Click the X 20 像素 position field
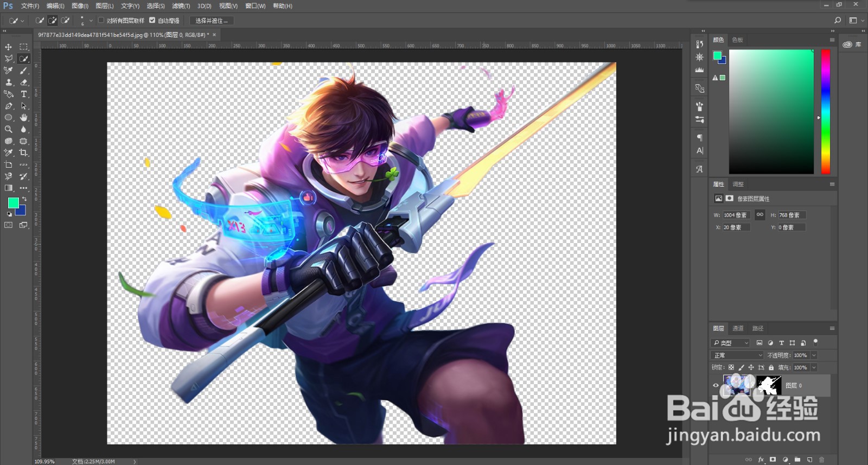 pos(736,227)
